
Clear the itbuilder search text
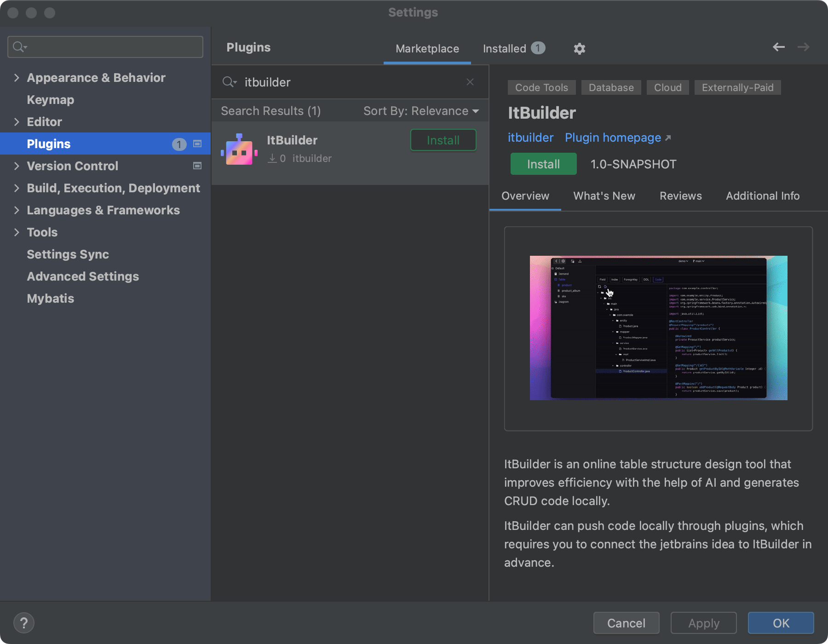pos(470,82)
